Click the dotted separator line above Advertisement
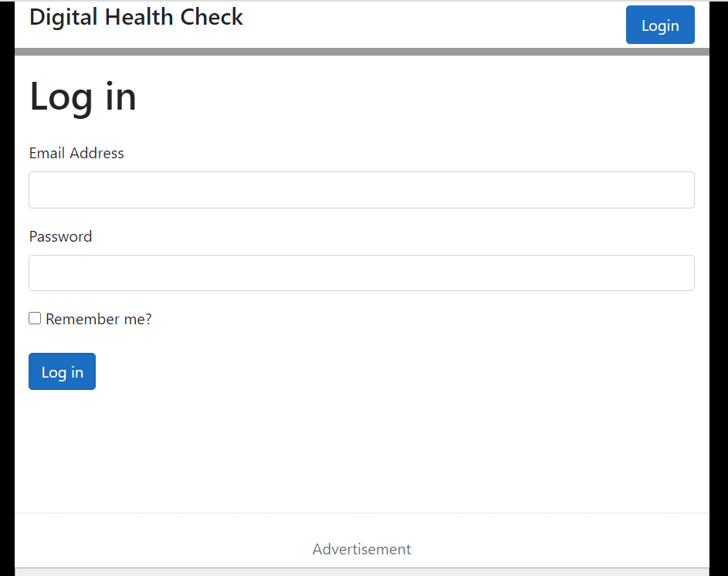The height and width of the screenshot is (576, 728). pyautogui.click(x=361, y=513)
